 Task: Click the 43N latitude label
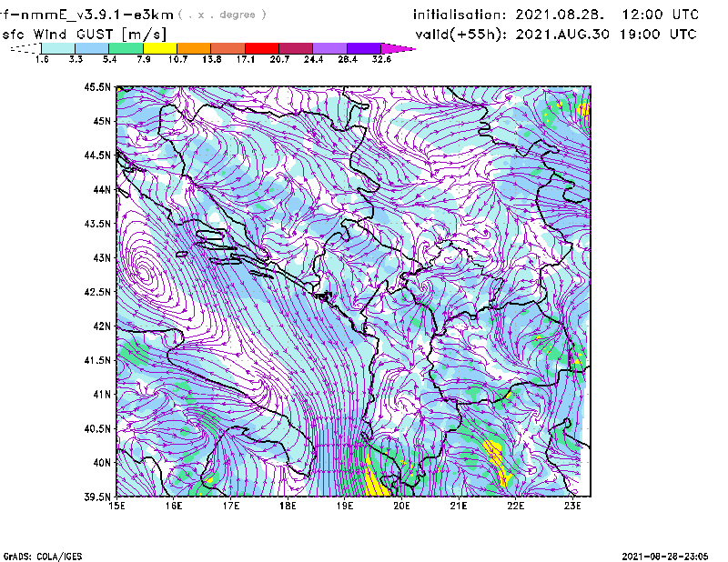pos(102,257)
